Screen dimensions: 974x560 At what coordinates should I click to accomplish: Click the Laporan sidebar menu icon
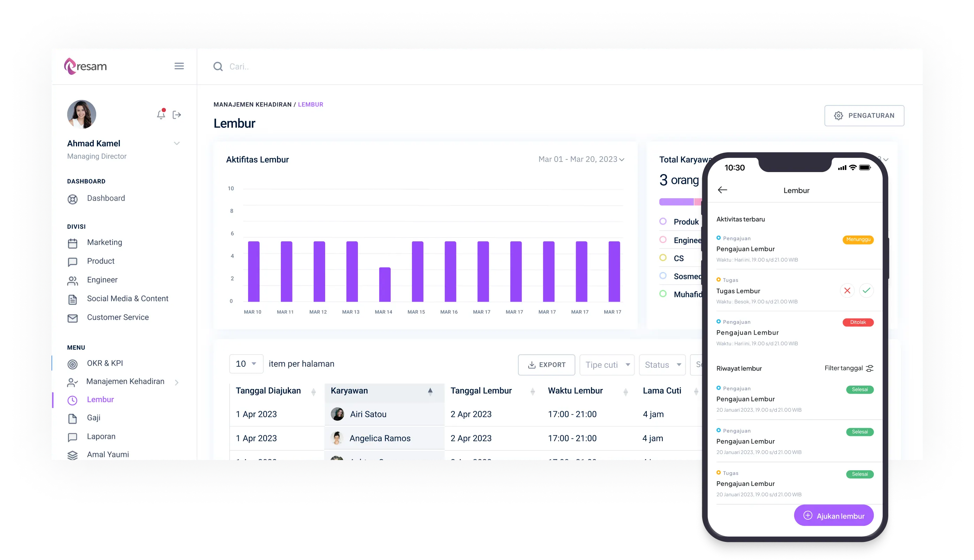[x=73, y=436]
